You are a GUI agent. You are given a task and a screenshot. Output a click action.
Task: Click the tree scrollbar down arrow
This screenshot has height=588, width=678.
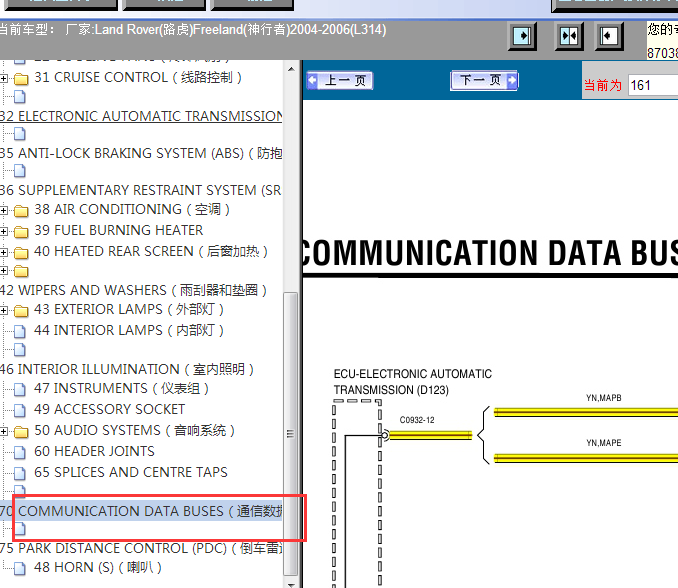[x=291, y=584]
